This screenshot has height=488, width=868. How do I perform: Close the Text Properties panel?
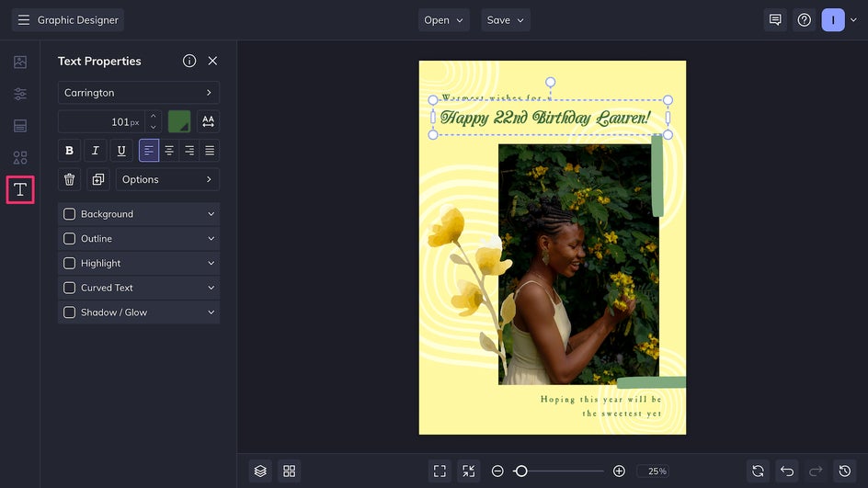click(212, 61)
